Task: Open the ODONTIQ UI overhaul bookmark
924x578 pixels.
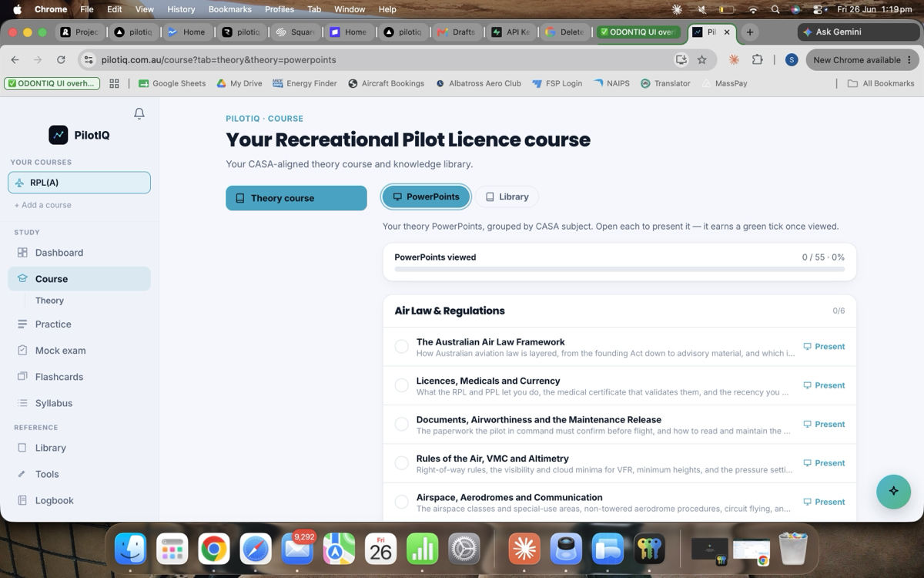Action: (x=52, y=83)
